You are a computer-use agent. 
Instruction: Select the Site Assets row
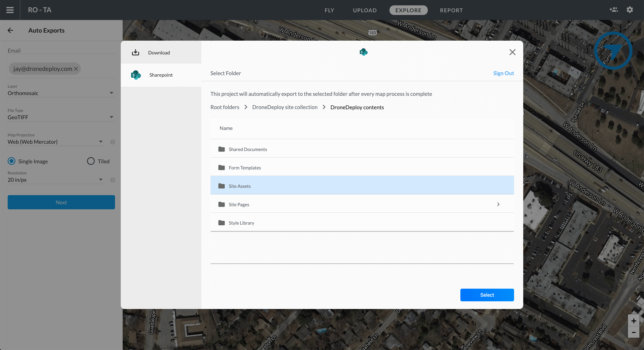point(362,185)
